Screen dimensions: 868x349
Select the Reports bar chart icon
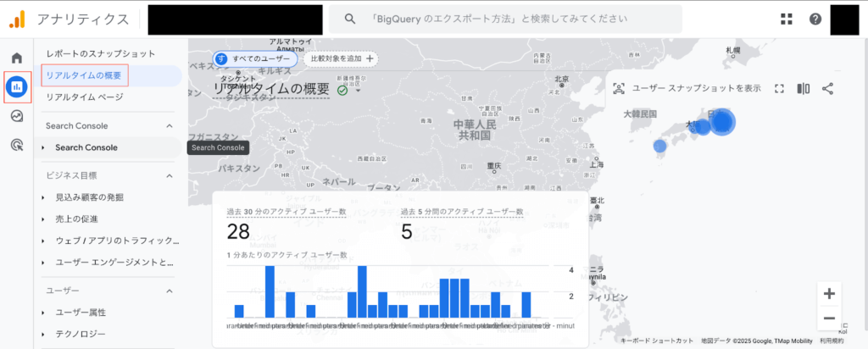(x=17, y=87)
